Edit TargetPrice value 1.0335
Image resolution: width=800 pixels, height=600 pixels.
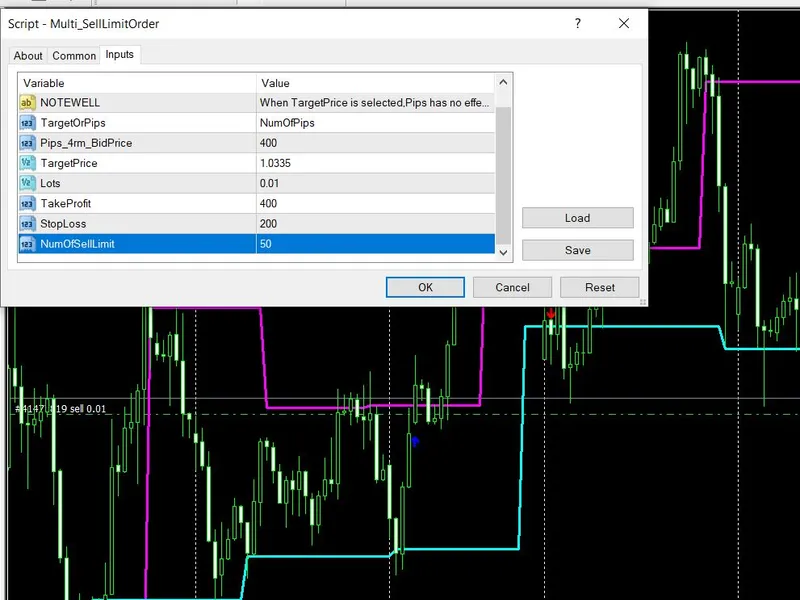coord(376,163)
